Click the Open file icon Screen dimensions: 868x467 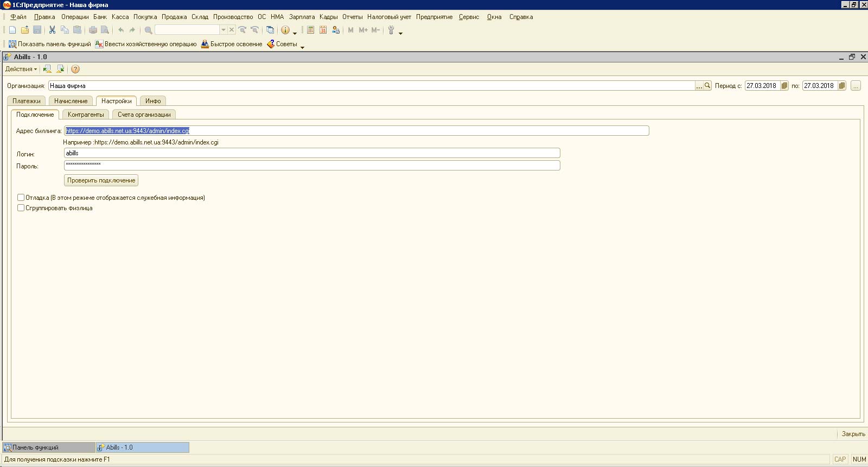point(25,30)
